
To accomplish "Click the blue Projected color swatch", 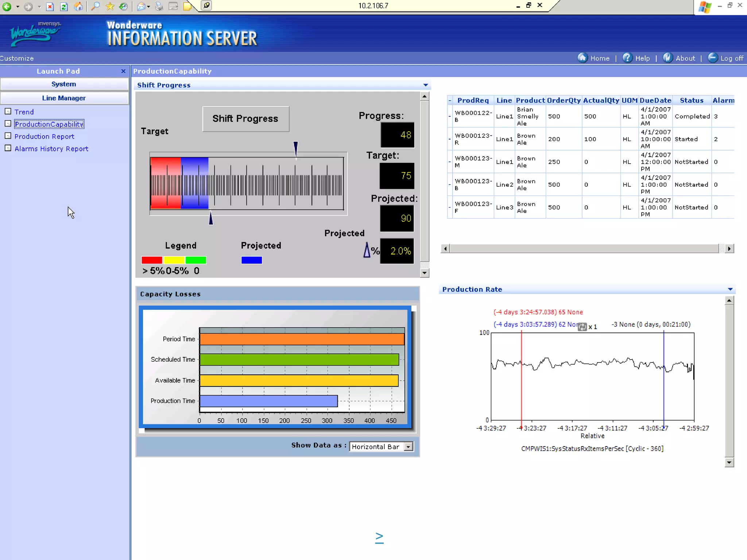I will (252, 260).
